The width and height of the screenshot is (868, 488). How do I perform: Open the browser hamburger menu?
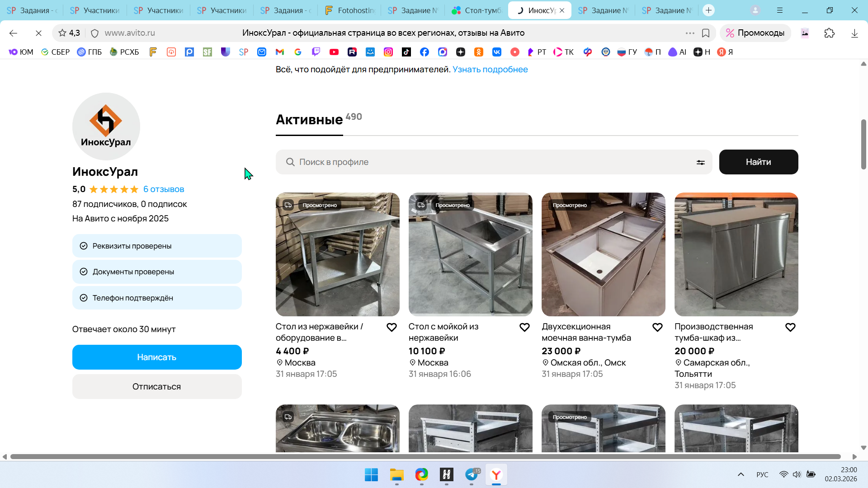(780, 10)
